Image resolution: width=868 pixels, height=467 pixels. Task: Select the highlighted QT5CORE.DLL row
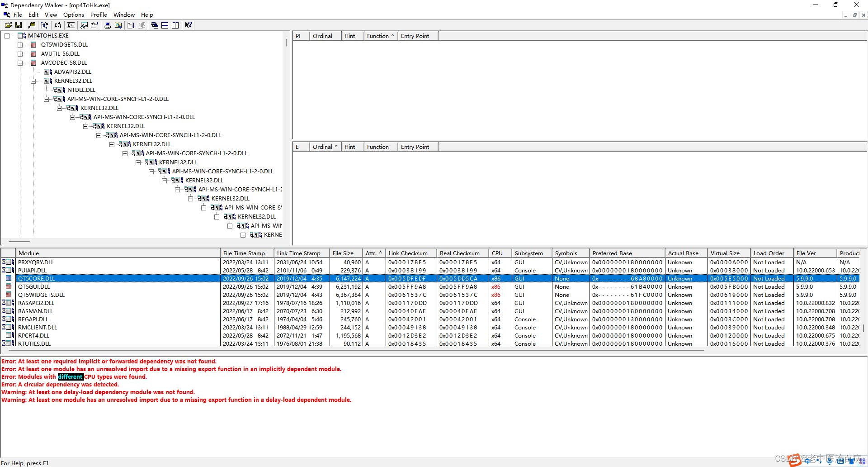pos(36,278)
